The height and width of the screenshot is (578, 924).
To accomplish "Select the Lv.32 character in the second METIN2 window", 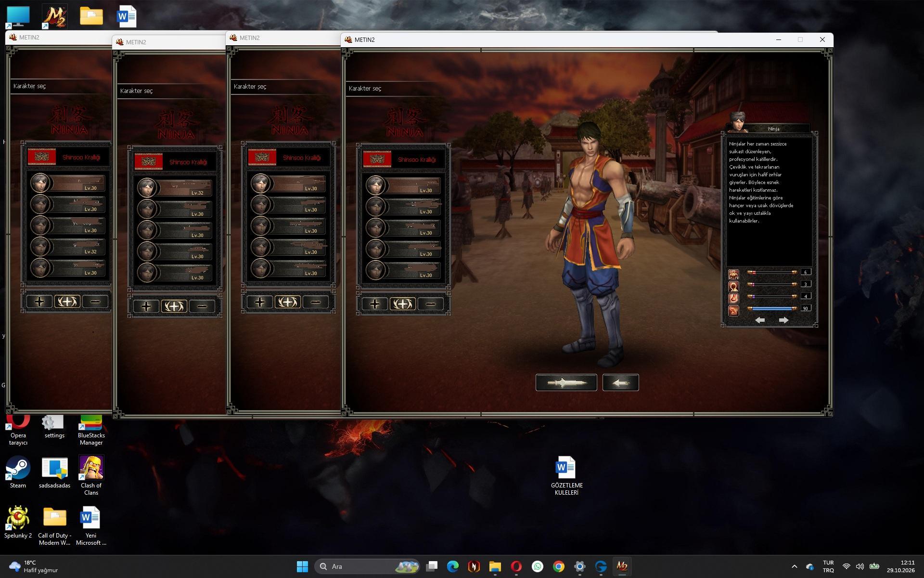I will [x=174, y=188].
